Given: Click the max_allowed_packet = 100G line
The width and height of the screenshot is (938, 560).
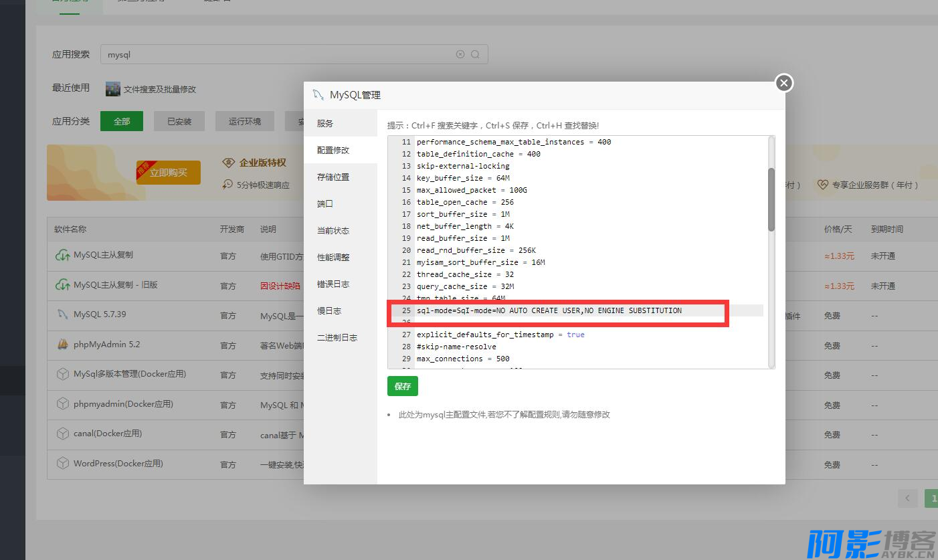Looking at the screenshot, I should click(x=472, y=190).
